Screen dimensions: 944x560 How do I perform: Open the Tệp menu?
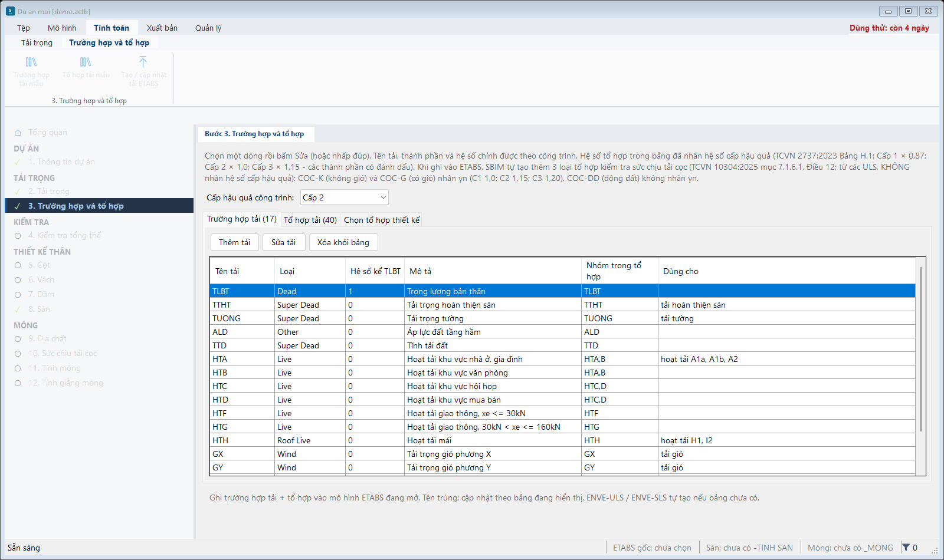(24, 28)
